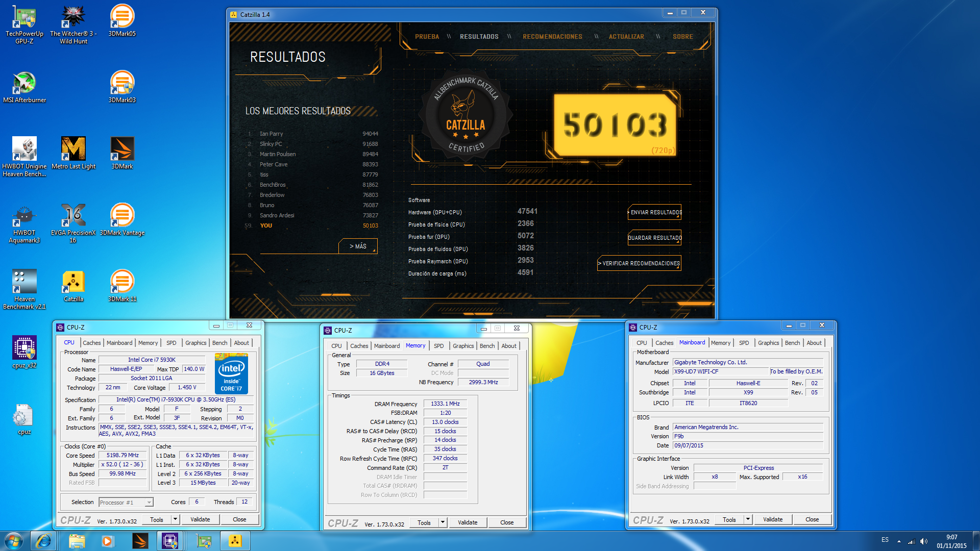The width and height of the screenshot is (980, 551).
Task: Open RECOMENDACIONES tab in Catzilla
Action: (x=552, y=37)
